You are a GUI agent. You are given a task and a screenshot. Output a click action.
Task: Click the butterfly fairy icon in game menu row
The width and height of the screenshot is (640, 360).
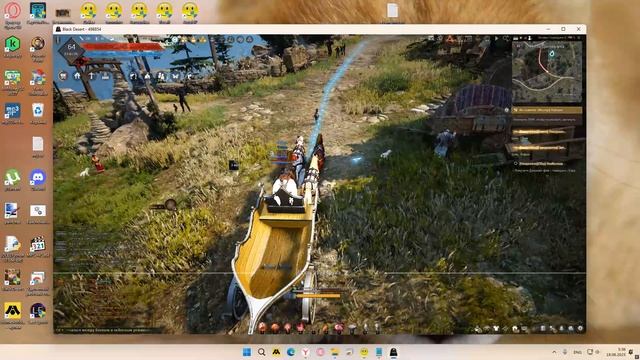point(176,76)
